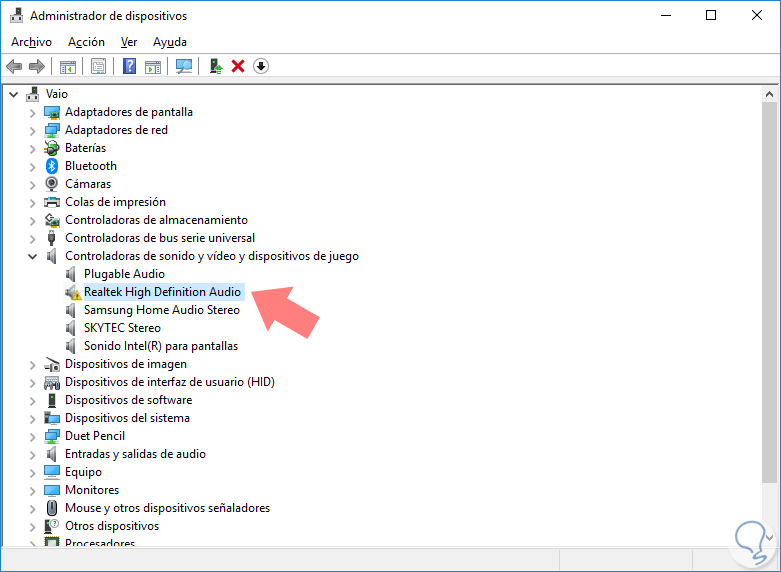Select Realtek High Definition Audio
Screen dimensions: 781x572
click(x=162, y=292)
